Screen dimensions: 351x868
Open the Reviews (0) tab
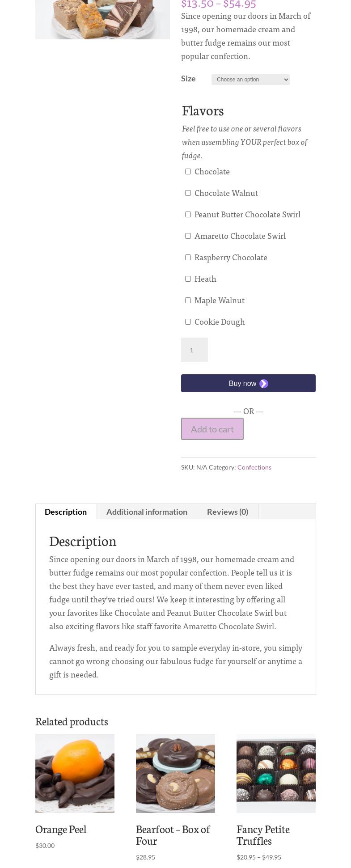(x=227, y=512)
